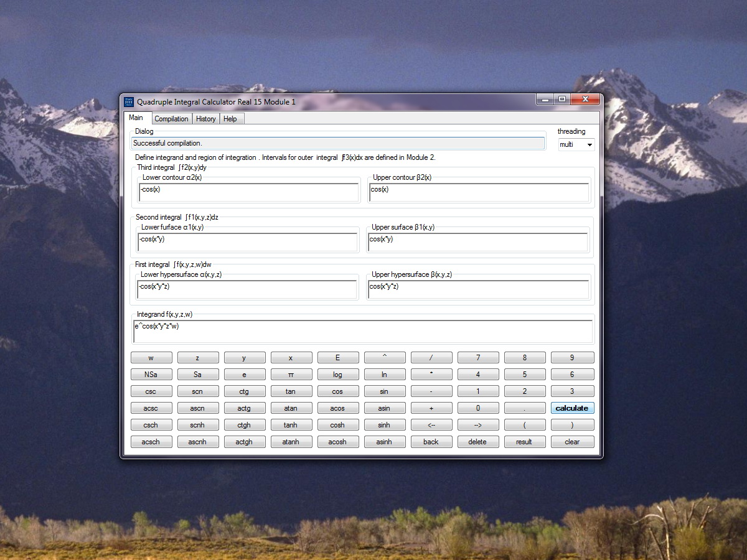Click the Lower surface α1(x,y) field

pyautogui.click(x=248, y=243)
